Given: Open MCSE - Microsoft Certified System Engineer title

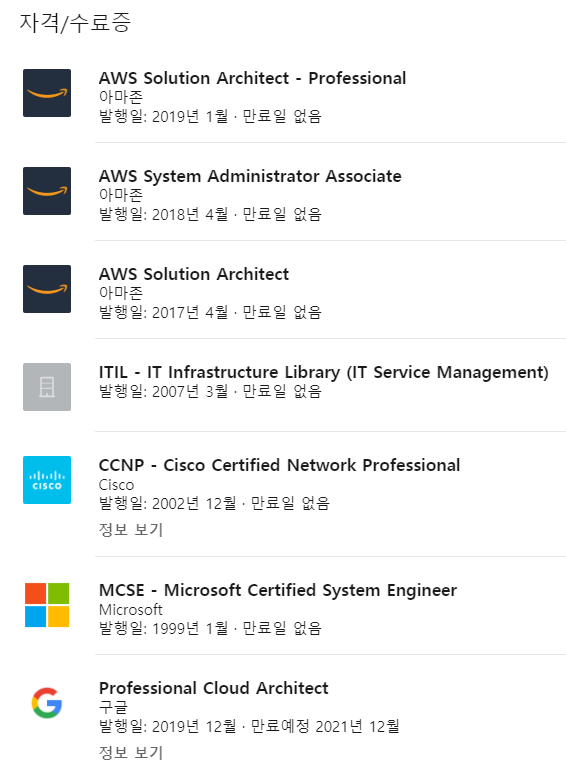Looking at the screenshot, I should point(278,590).
